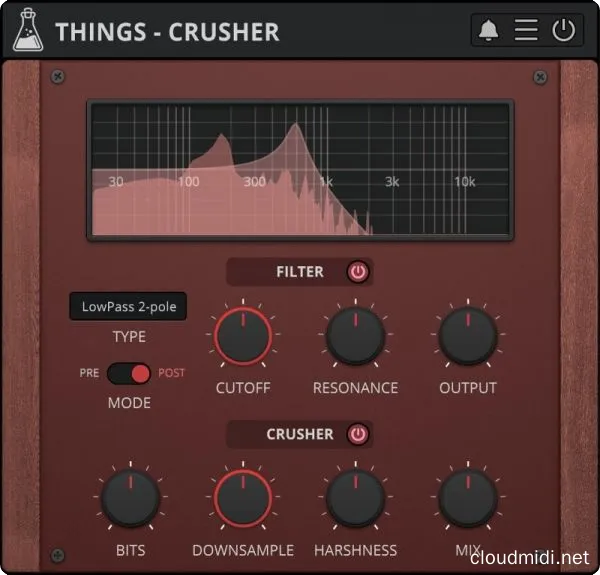This screenshot has height=575, width=600.
Task: Click the filter Output knob
Action: [x=468, y=336]
